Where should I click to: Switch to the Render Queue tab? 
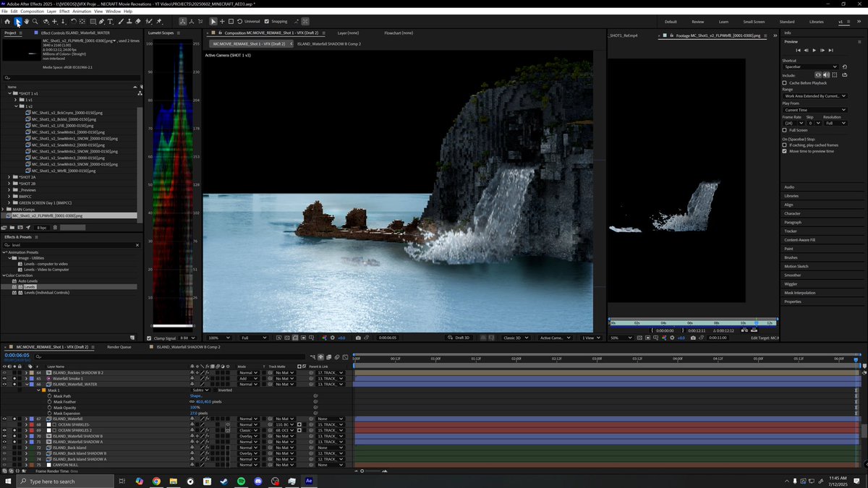coord(119,347)
